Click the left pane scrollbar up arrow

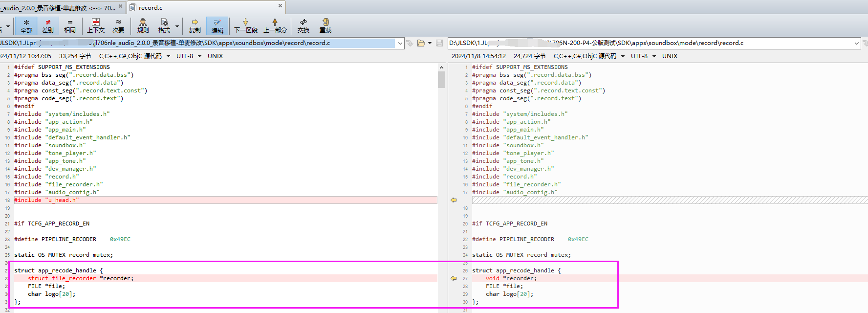click(x=441, y=67)
